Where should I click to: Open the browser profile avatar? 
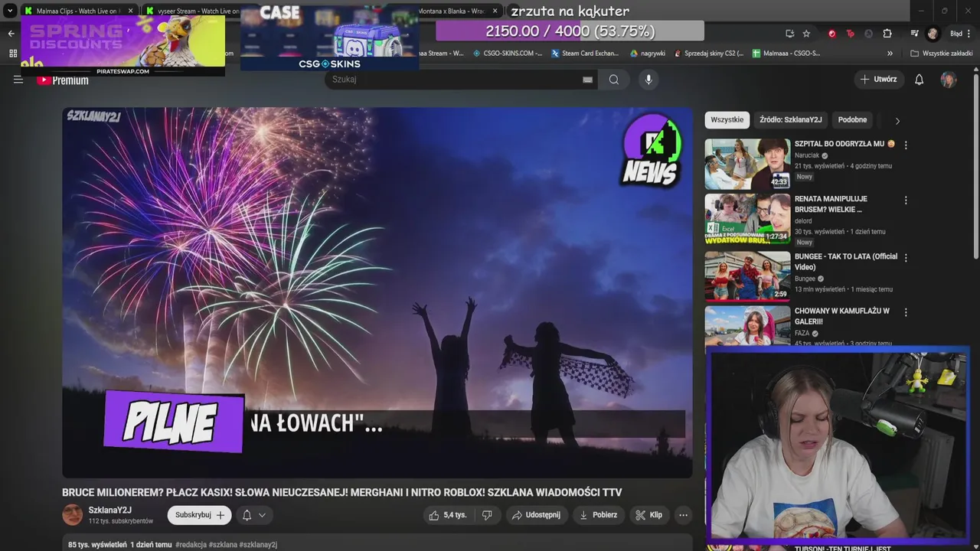click(x=933, y=33)
